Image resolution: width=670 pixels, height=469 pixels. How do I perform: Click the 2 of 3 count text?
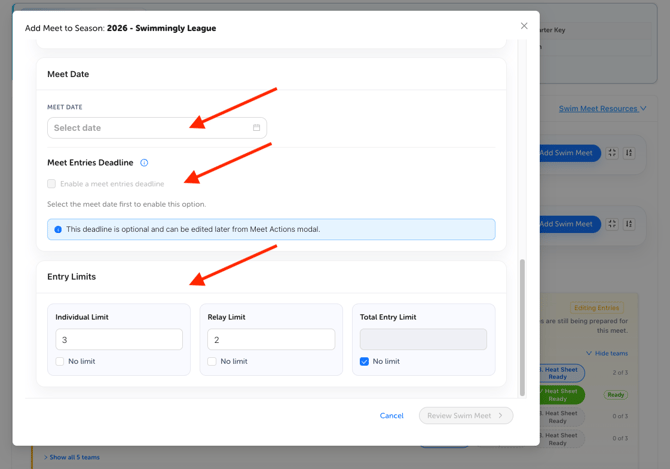(x=620, y=372)
